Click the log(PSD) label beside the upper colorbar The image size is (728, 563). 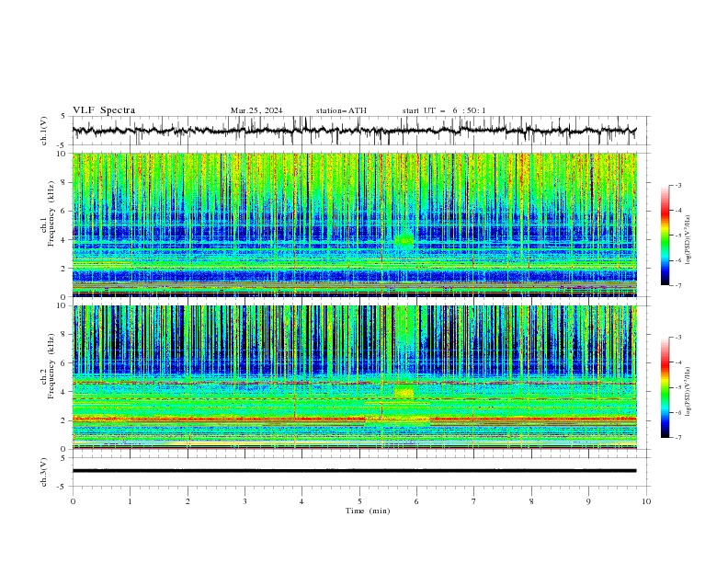pos(688,239)
